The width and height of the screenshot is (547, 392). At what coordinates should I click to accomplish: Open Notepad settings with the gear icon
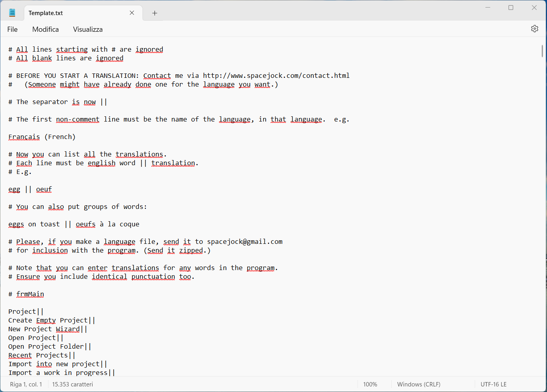click(x=535, y=29)
